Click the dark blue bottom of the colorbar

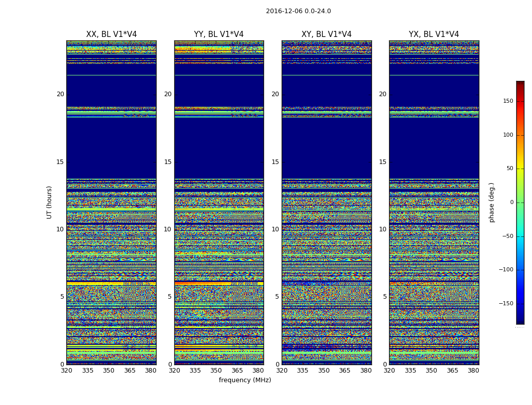coord(520,321)
